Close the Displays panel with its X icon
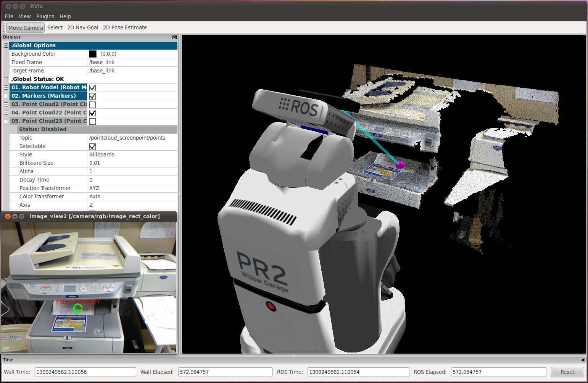This screenshot has width=588, height=383. coord(174,37)
